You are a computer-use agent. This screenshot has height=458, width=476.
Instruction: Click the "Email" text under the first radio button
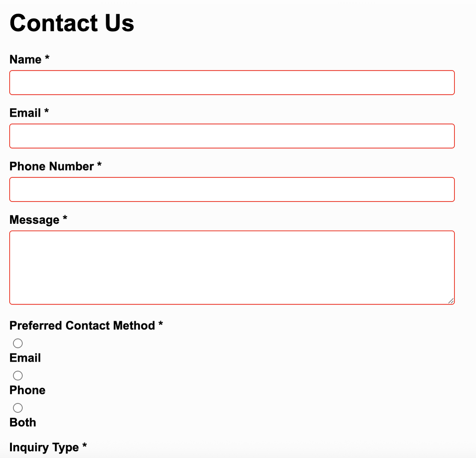[25, 358]
